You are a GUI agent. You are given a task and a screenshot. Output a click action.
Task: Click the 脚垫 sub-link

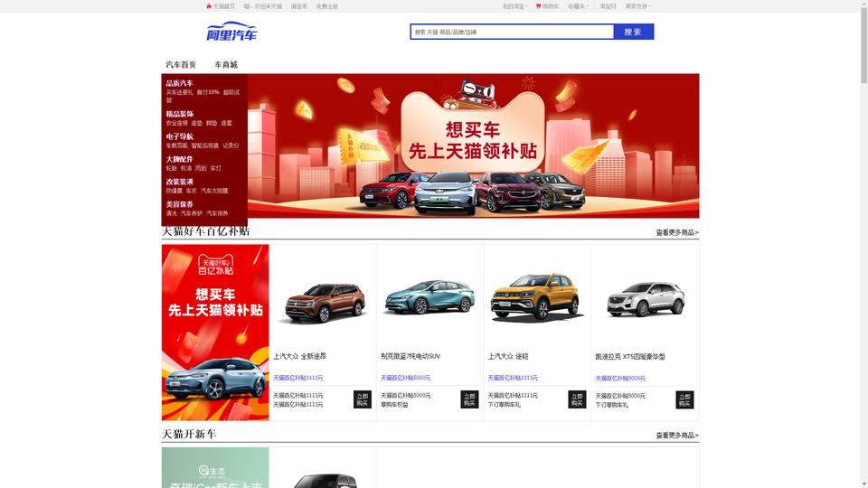point(212,124)
